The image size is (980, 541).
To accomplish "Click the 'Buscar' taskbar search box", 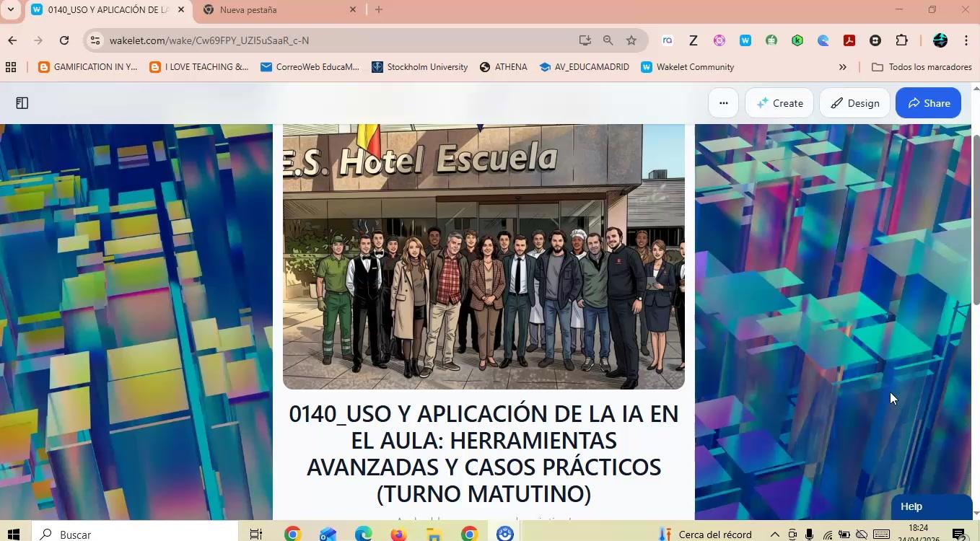I will (136, 535).
